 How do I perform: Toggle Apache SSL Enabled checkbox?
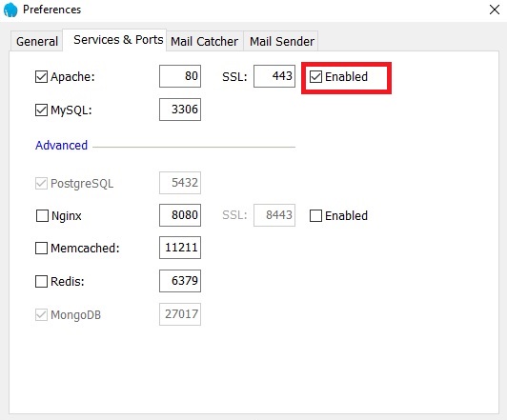point(315,77)
